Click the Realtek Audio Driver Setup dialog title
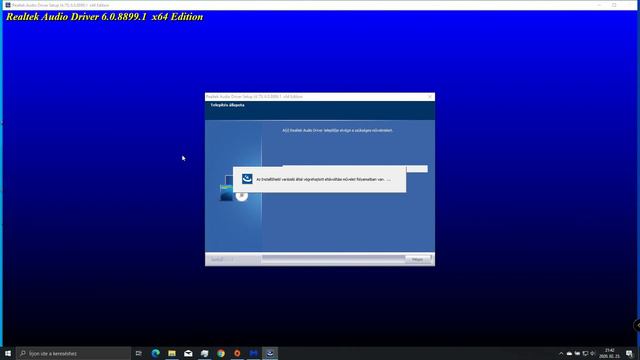 pyautogui.click(x=254, y=97)
